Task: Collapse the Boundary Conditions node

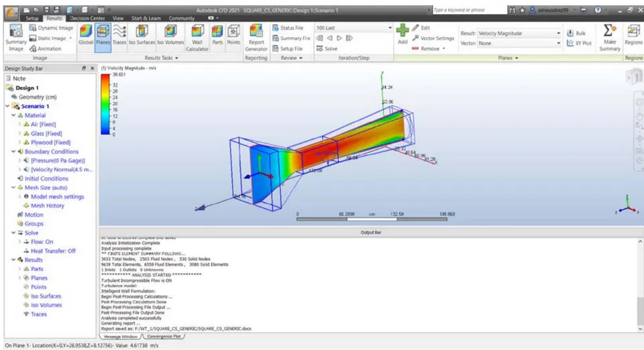Action: click(13, 152)
